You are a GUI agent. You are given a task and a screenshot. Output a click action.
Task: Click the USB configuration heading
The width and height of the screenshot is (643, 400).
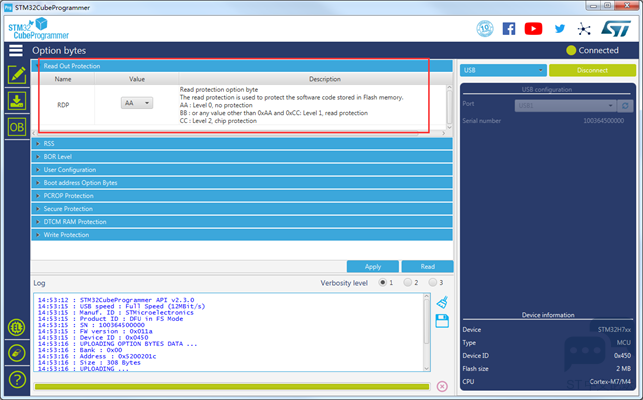(547, 89)
